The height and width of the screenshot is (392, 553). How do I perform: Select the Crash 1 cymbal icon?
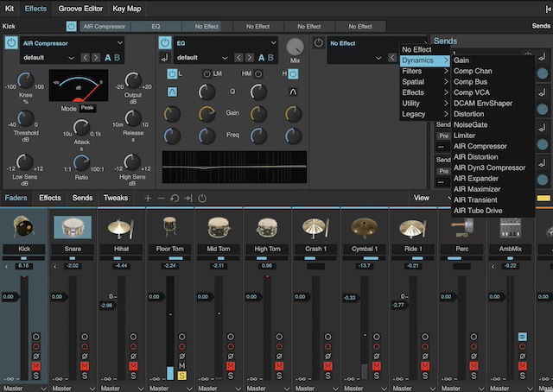coord(313,227)
